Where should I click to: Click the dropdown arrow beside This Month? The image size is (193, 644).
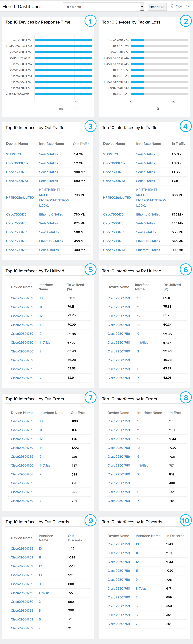click(x=142, y=7)
